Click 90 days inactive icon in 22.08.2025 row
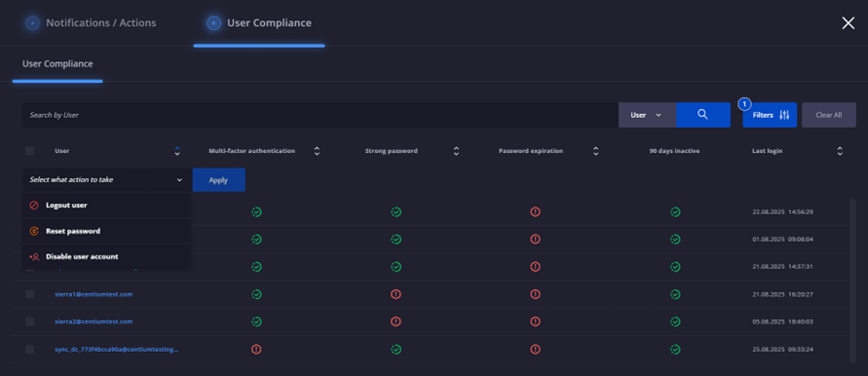This screenshot has height=376, width=868. tap(675, 211)
